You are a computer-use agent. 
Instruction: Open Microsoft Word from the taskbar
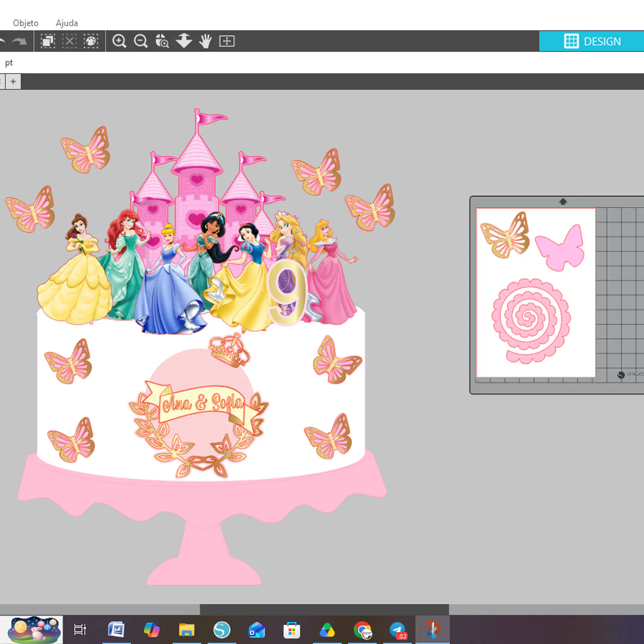[116, 630]
